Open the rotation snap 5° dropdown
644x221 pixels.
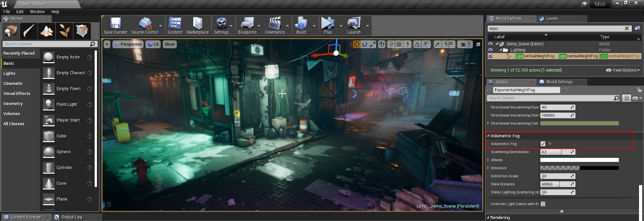(x=426, y=44)
